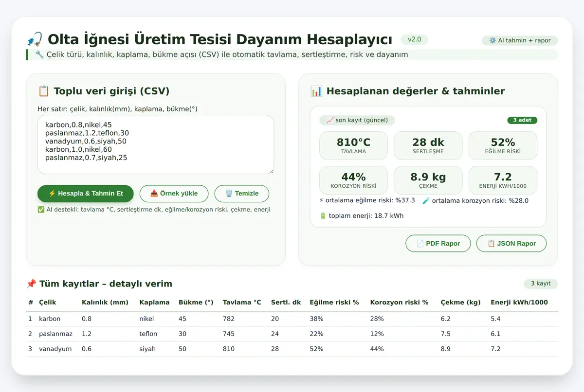Select the 8.9 kg ÇEKME card

pyautogui.click(x=428, y=180)
